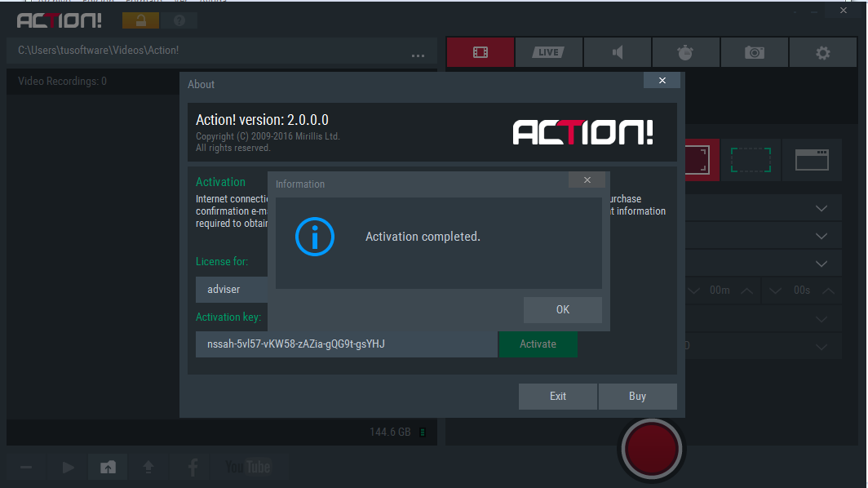Click the help question mark icon
The width and height of the screenshot is (868, 488).
(179, 20)
